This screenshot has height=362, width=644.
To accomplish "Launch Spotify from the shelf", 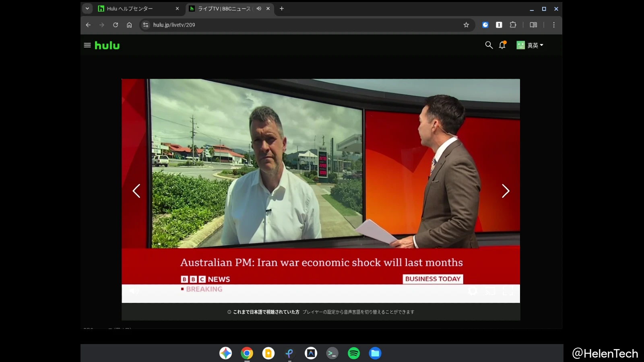I will [353, 353].
